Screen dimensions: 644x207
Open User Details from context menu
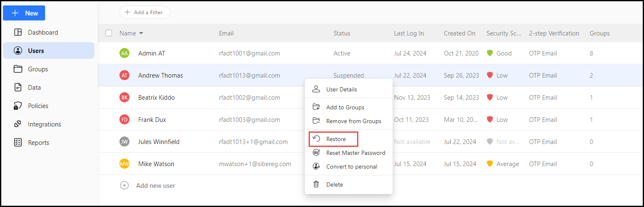[341, 89]
